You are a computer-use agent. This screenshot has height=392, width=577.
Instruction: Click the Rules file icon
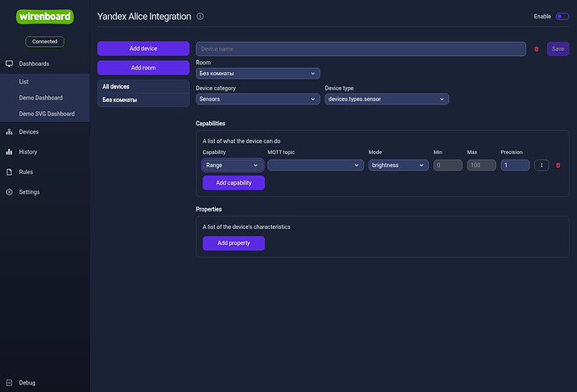9,171
